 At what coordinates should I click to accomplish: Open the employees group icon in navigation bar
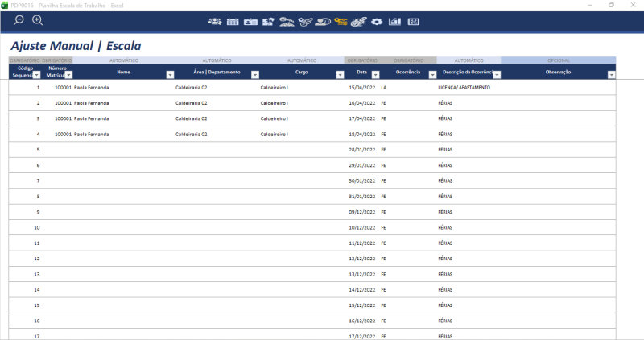click(215, 21)
